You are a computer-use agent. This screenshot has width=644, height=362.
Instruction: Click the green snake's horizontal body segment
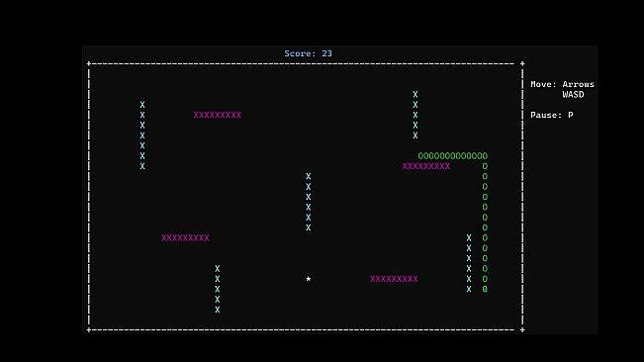click(453, 156)
